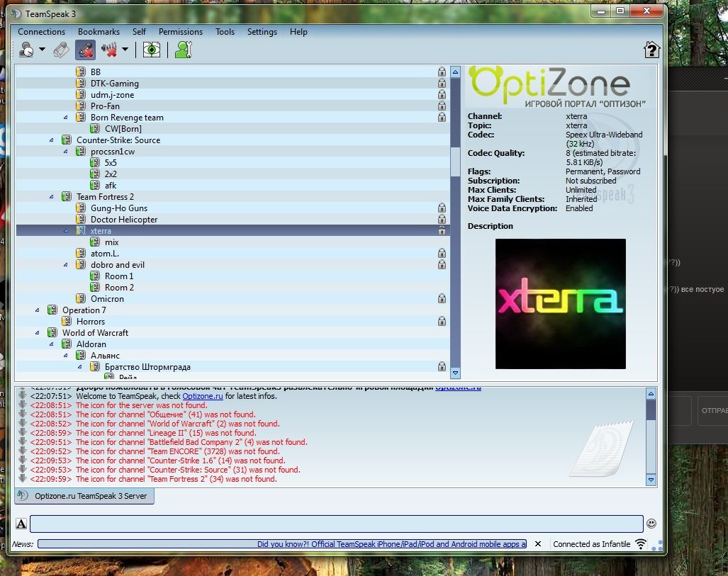Switch to Optizone.ru TeamSpeak 3 Server tab
728x576 pixels.
[x=84, y=496]
